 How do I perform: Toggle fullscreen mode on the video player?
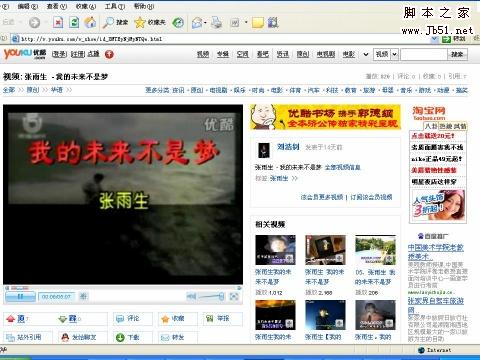pyautogui.click(x=234, y=296)
